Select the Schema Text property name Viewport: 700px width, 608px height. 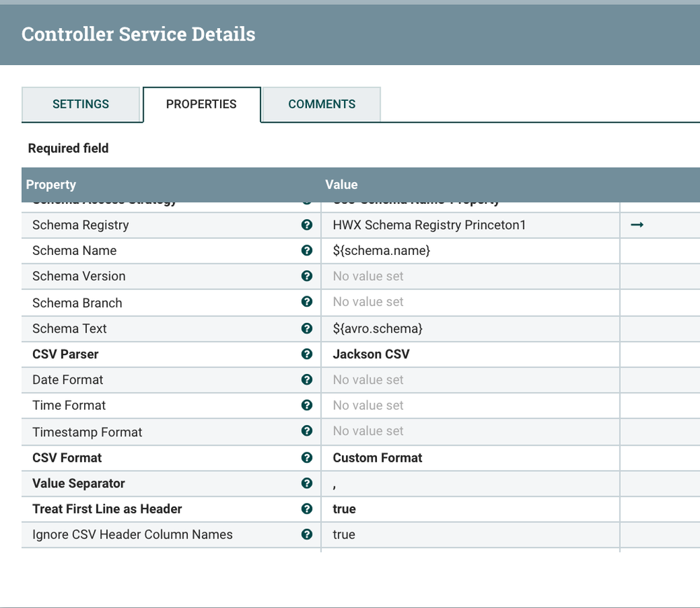tap(69, 329)
